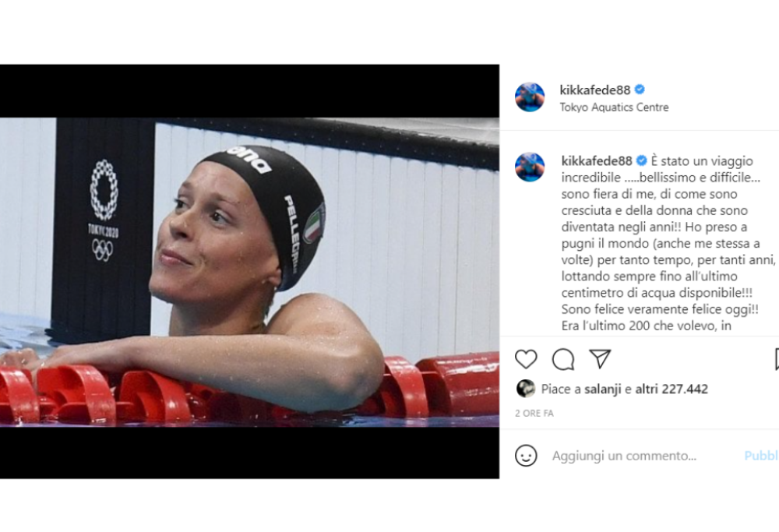This screenshot has height=532, width=779.
Task: Like the post with the heart icon
Action: click(526, 359)
